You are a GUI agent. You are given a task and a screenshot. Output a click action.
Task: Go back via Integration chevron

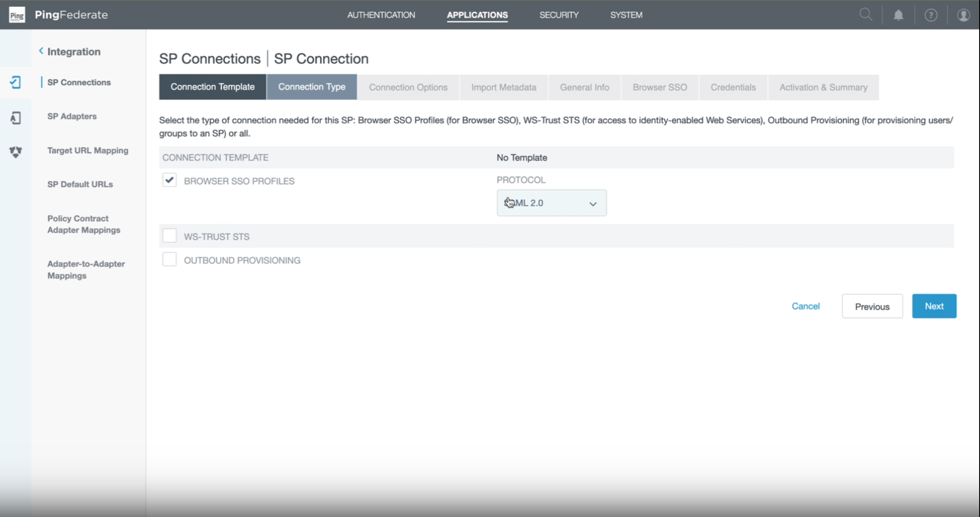click(x=41, y=51)
